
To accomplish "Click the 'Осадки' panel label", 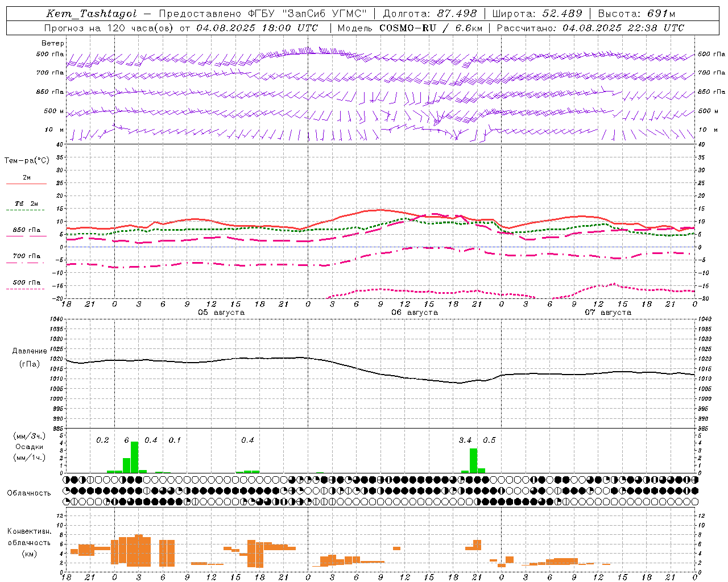I will point(30,447).
